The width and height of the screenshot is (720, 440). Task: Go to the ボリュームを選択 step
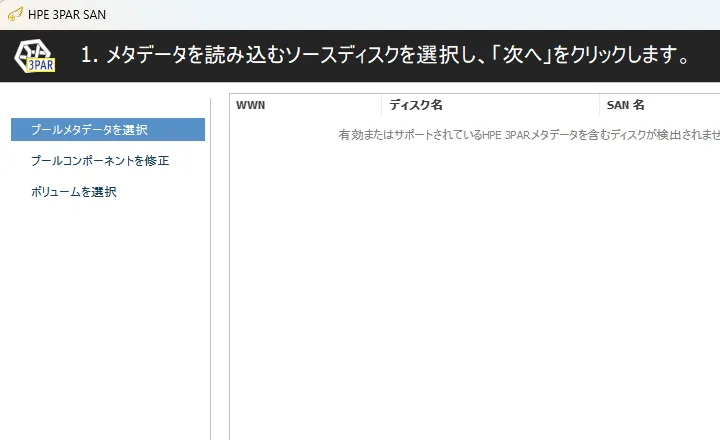click(74, 192)
